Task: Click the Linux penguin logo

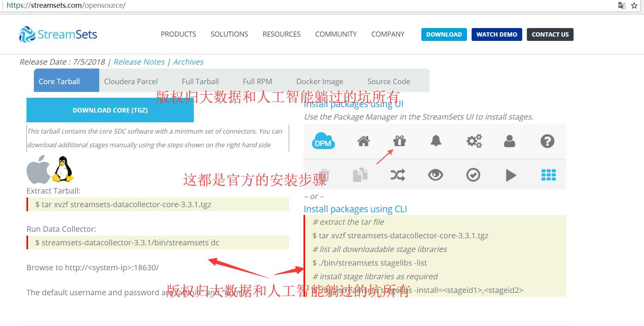Action: [63, 169]
